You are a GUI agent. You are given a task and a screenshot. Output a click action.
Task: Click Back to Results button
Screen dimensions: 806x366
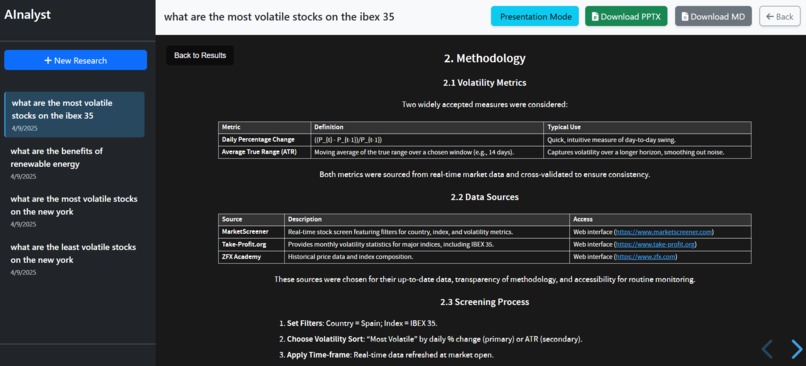tap(200, 56)
